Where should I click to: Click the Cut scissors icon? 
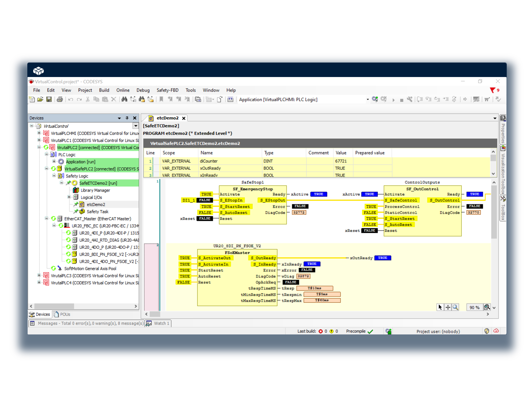pos(88,99)
